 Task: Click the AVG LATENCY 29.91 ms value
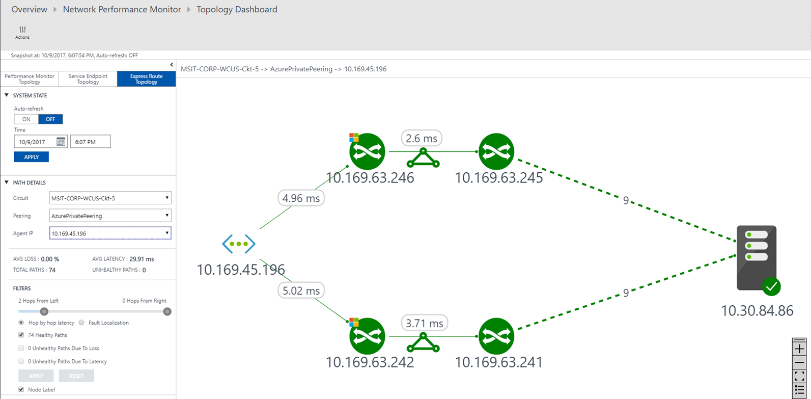coord(143,259)
